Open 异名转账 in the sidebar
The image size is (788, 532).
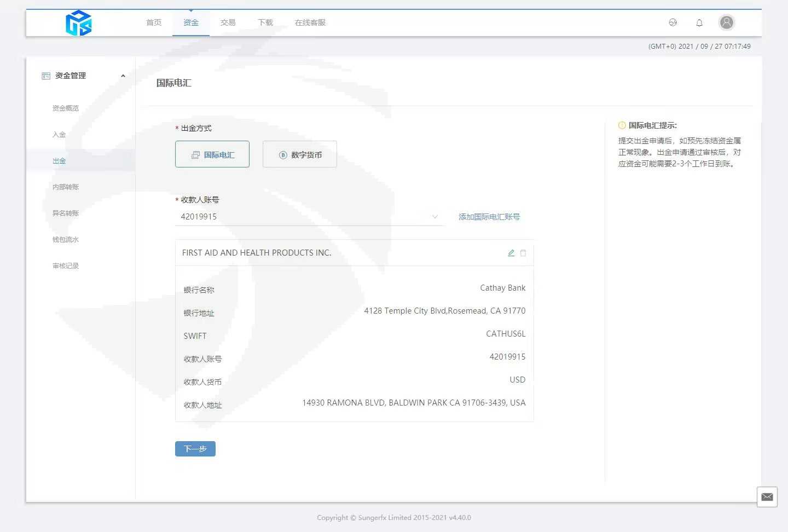(x=66, y=213)
